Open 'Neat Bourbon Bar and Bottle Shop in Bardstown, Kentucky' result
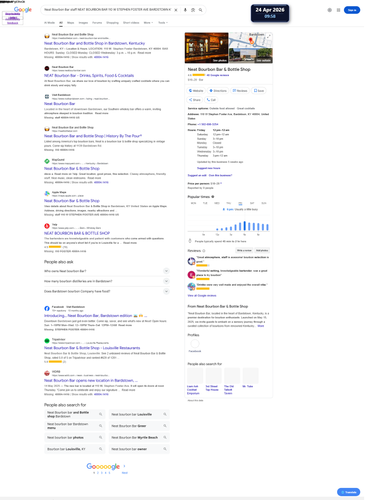The image size is (367, 500). (94, 43)
